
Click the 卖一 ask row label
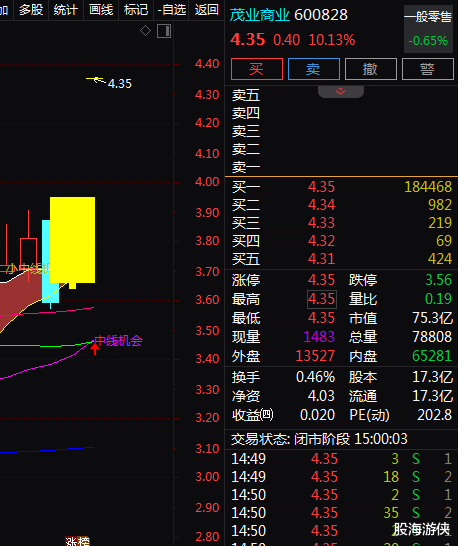(x=246, y=167)
